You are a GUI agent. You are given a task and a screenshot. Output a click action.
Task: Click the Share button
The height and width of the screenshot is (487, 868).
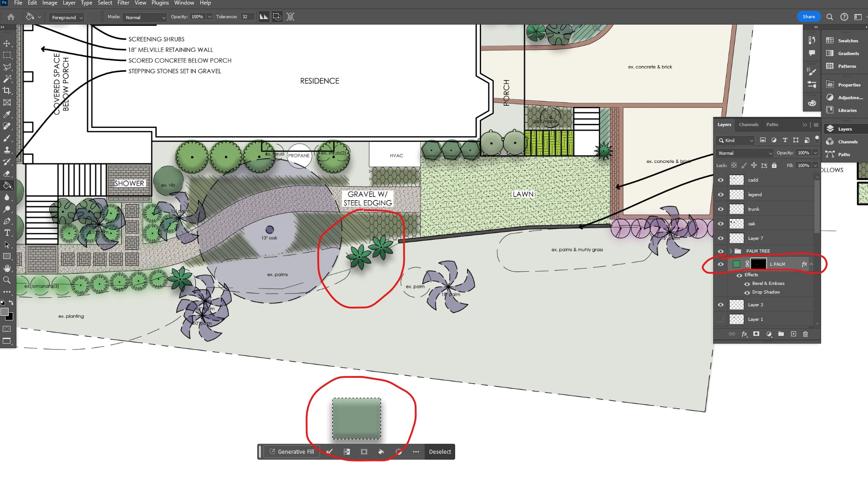pyautogui.click(x=808, y=17)
